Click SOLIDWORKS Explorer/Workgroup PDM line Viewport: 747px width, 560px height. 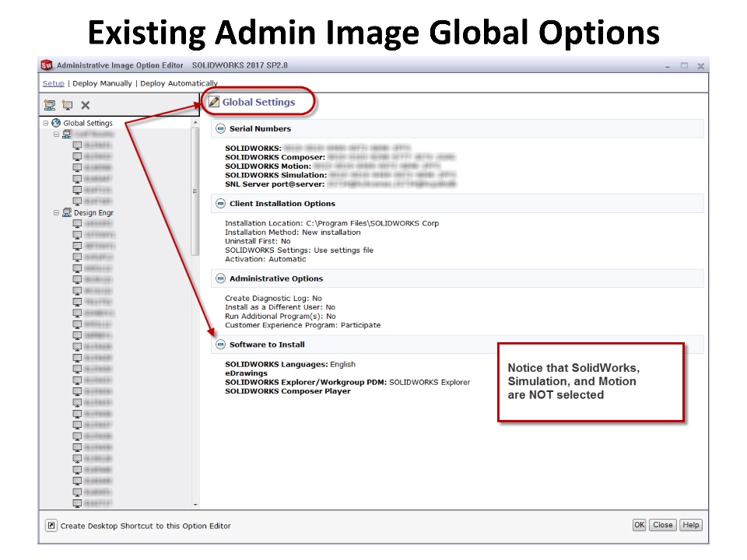(347, 382)
